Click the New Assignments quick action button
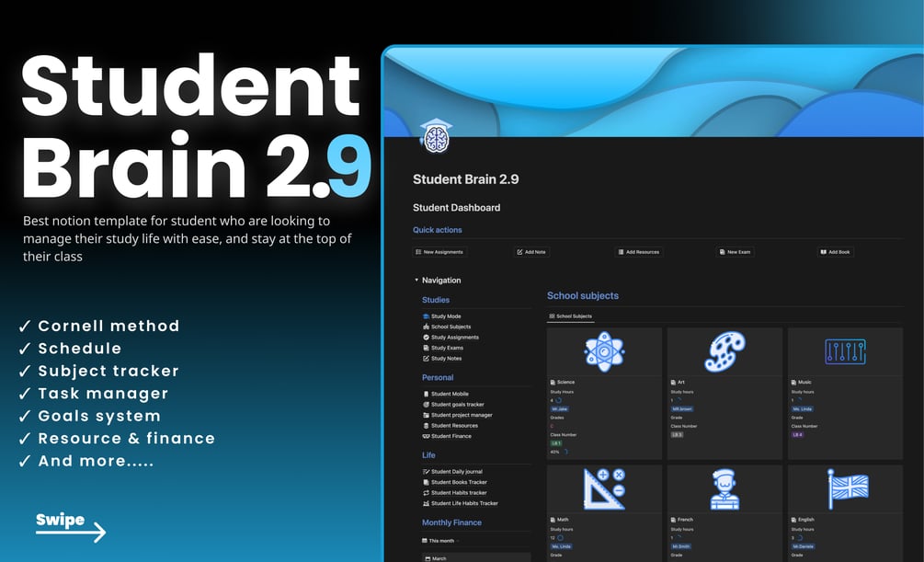The image size is (924, 562). (439, 252)
